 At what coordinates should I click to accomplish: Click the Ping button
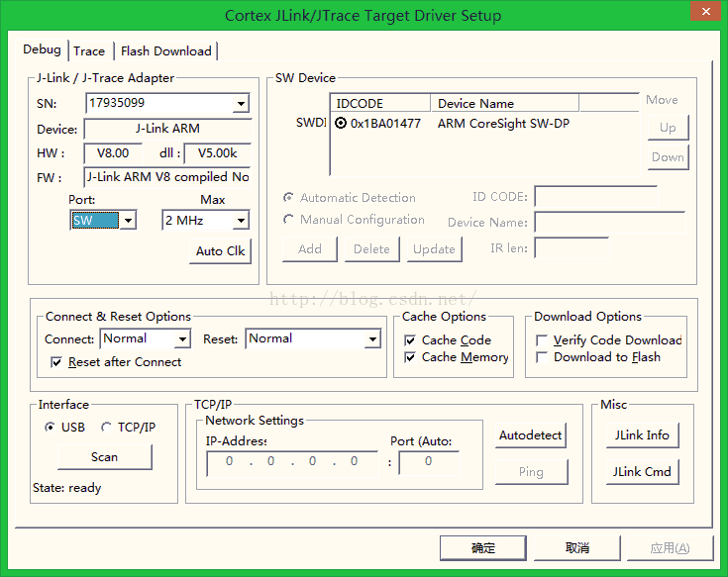531,472
